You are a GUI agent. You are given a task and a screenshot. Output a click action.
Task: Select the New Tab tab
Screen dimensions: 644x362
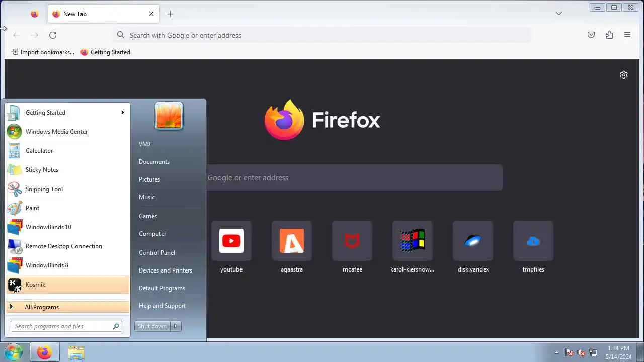click(x=104, y=14)
